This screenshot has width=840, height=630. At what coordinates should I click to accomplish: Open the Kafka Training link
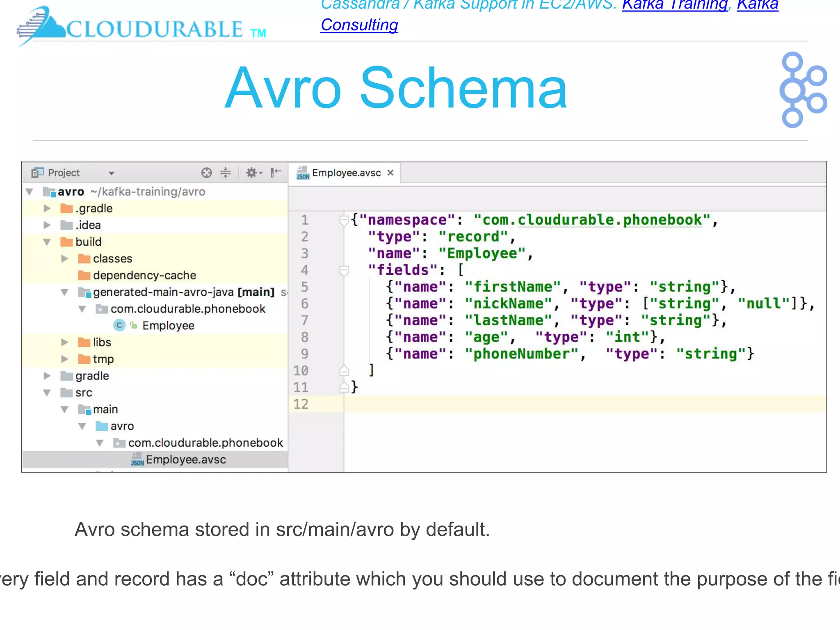coord(674,5)
